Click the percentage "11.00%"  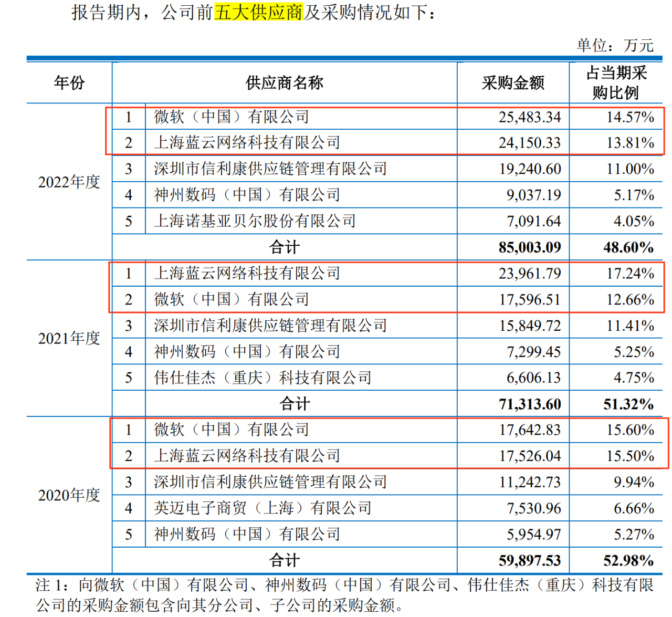coord(630,169)
